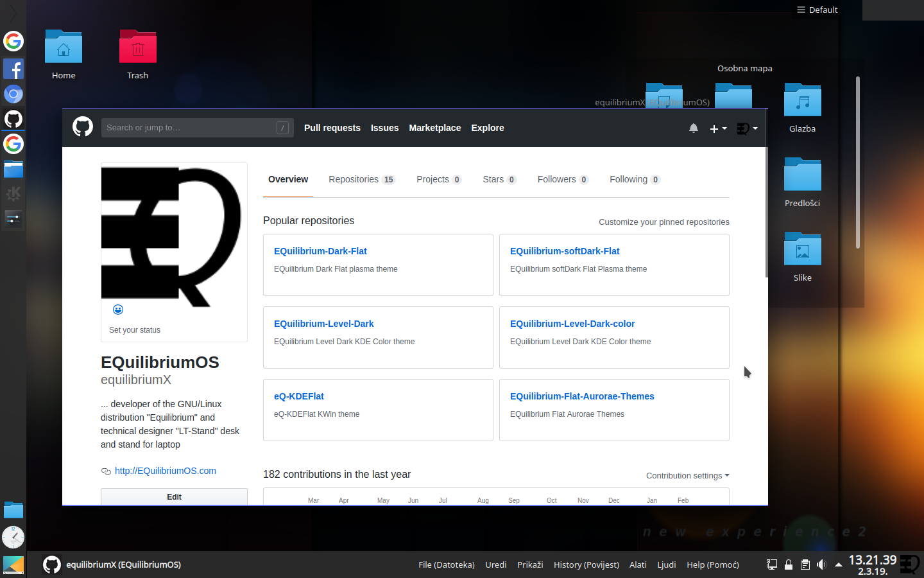Image resolution: width=924 pixels, height=578 pixels.
Task: Open the EQuilibrium-softDark-Flat repository
Action: (x=565, y=251)
